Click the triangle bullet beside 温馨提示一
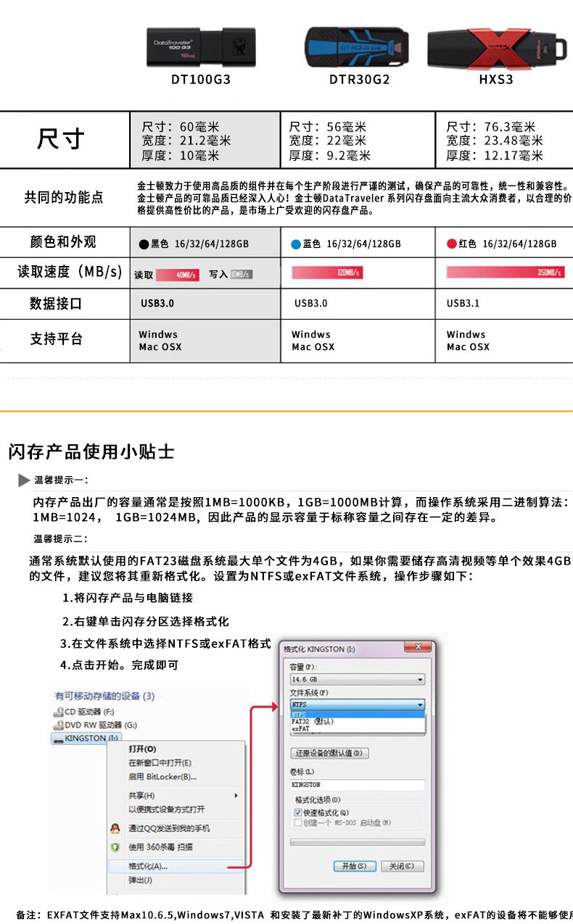The image size is (573, 924). (24, 480)
